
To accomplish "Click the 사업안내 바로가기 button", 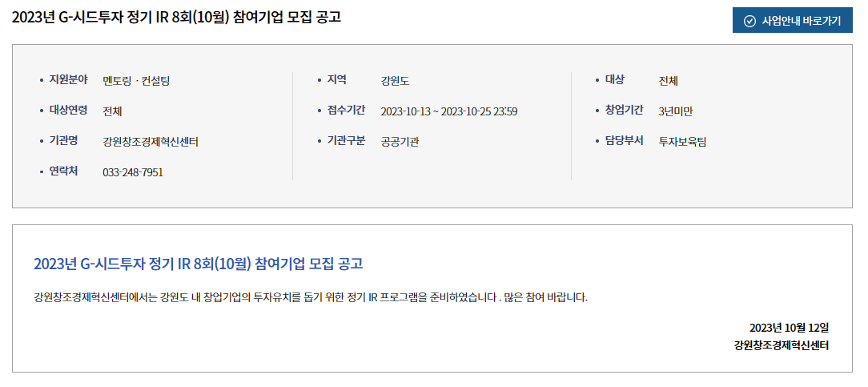I will [x=792, y=21].
